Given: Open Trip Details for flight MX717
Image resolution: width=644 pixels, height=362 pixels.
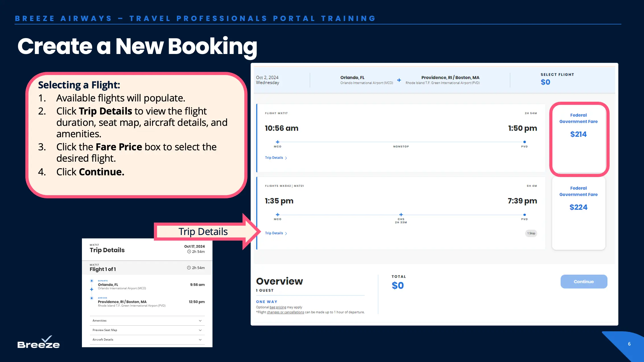Looking at the screenshot, I should 276,158.
